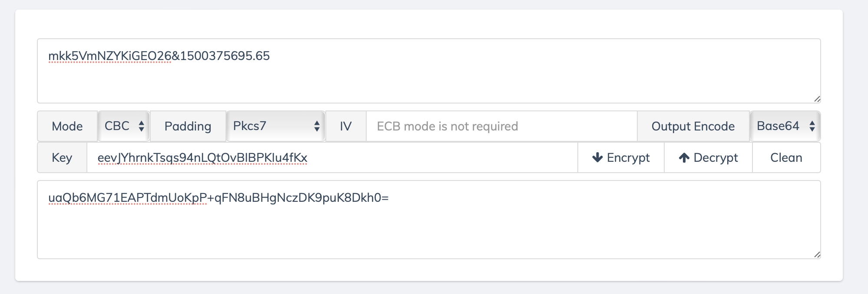Image resolution: width=868 pixels, height=294 pixels.
Task: Click the Padding label
Action: [x=188, y=126]
